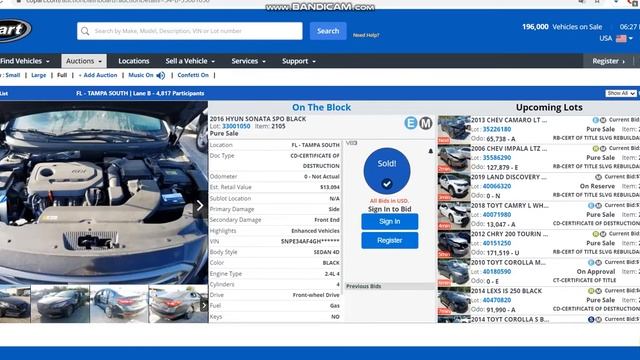Viewport: 640px width, 360px height.
Task: Go to the Locations menu item
Action: (133, 61)
